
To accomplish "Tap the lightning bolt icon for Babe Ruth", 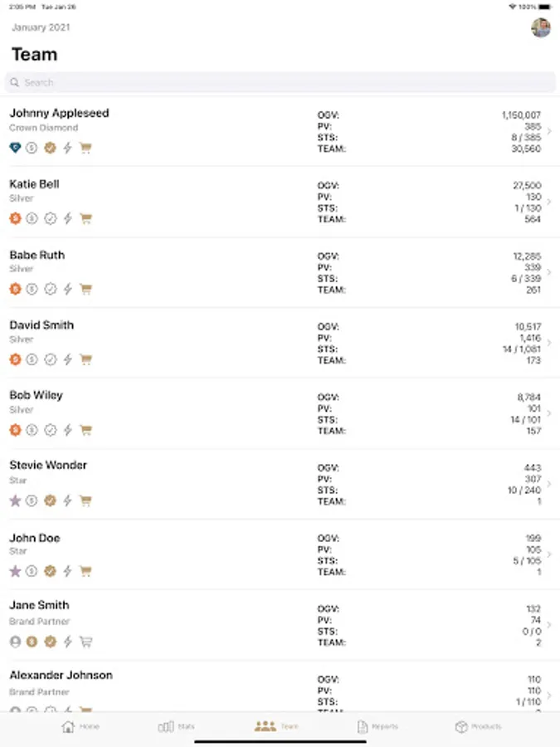I will pos(68,290).
